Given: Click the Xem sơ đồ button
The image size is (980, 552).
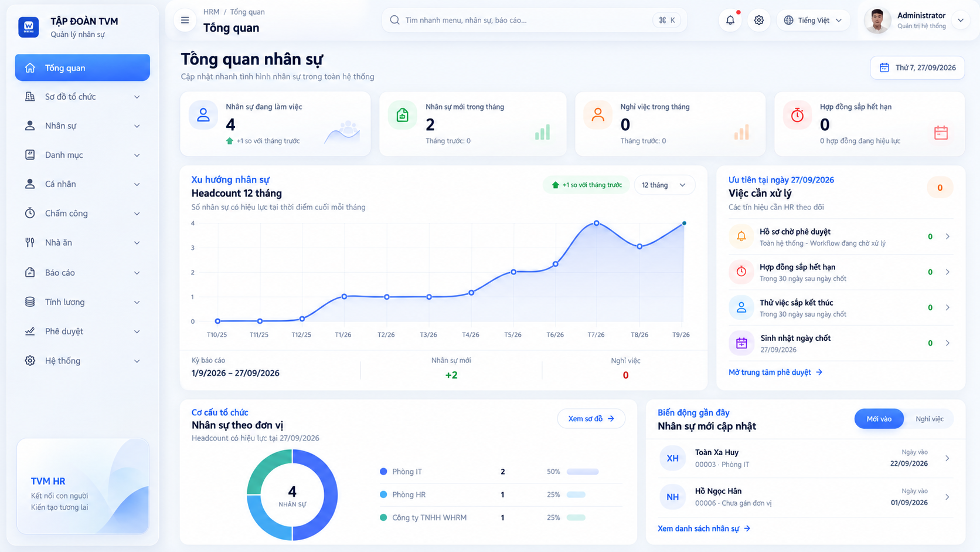Looking at the screenshot, I should pos(591,418).
